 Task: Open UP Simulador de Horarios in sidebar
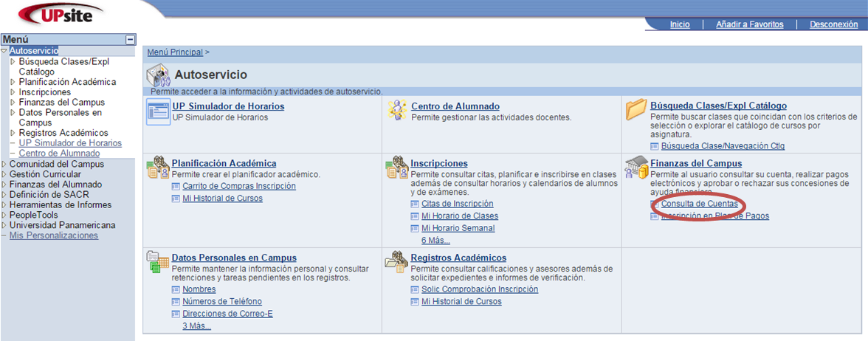70,143
